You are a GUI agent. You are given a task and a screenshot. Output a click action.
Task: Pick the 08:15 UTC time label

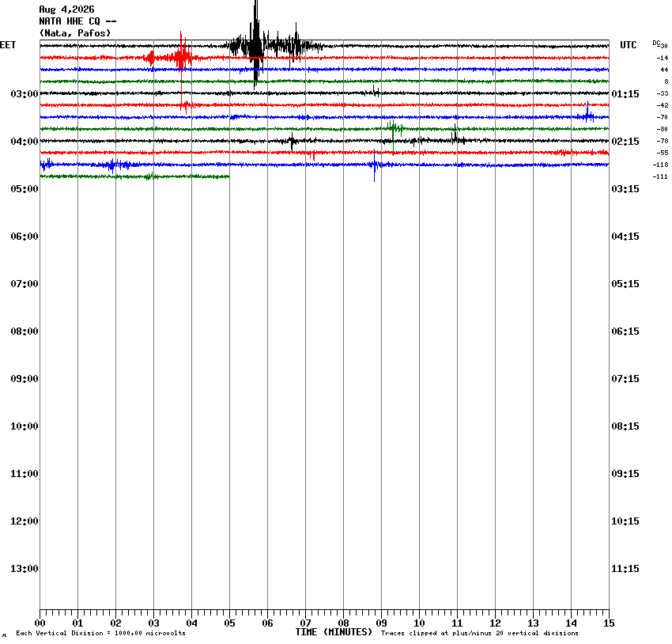point(625,426)
